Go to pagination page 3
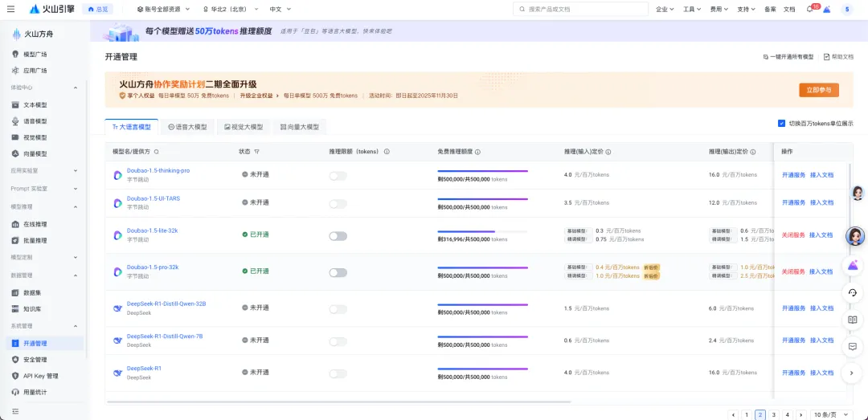The height and width of the screenshot is (420, 868). (x=774, y=414)
